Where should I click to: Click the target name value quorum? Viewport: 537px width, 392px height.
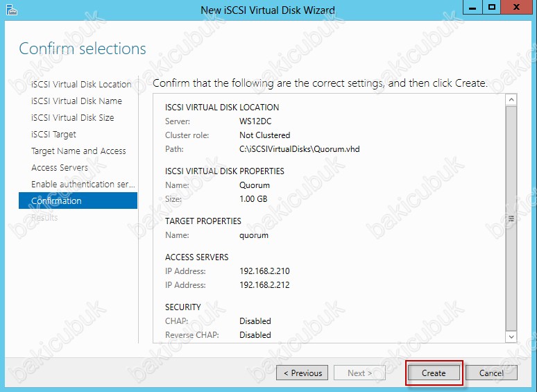(254, 235)
